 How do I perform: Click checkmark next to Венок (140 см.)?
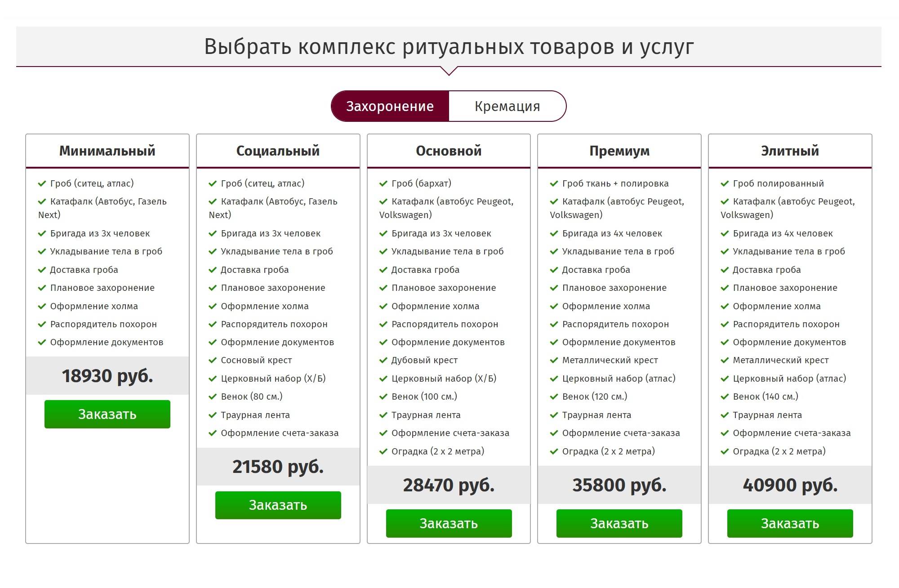coord(725,396)
